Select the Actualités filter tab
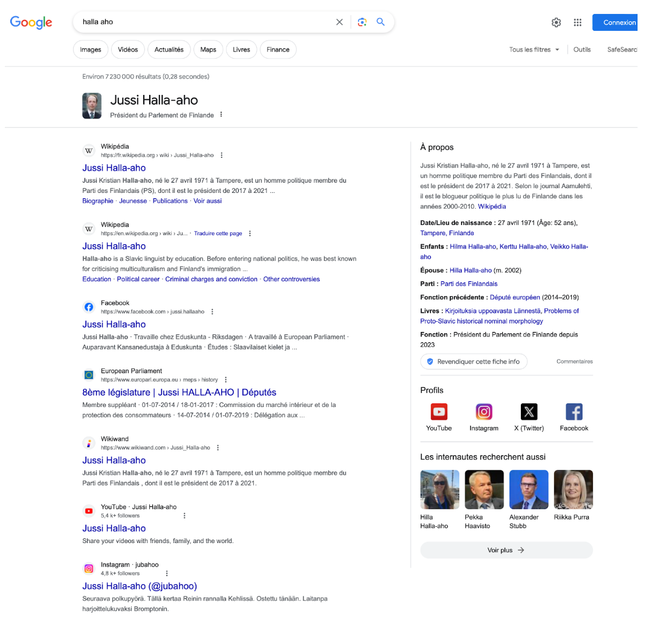 169,50
